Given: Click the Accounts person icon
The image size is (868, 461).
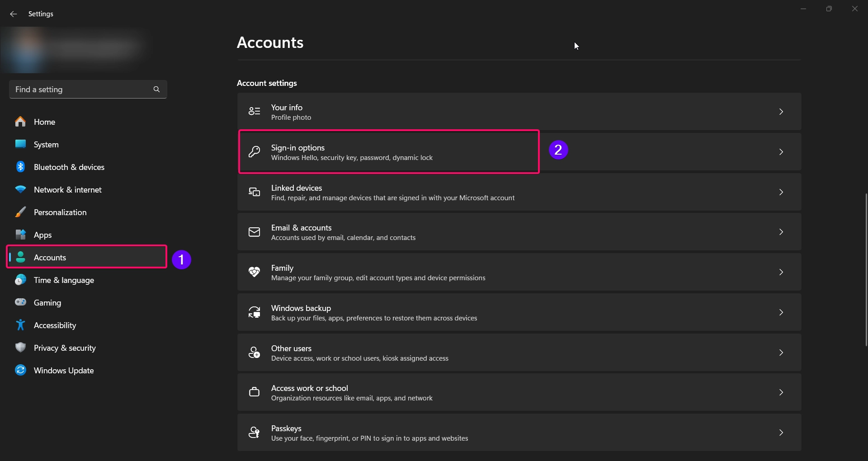Looking at the screenshot, I should [x=20, y=257].
